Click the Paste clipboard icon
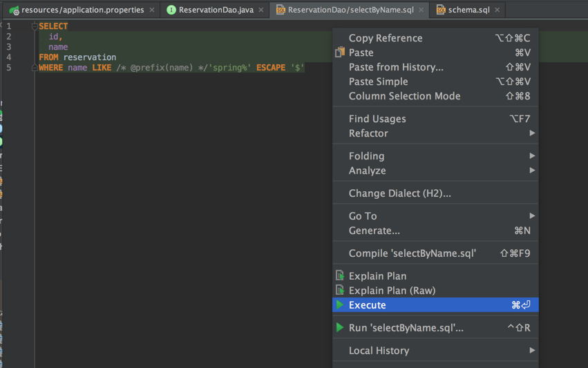This screenshot has width=588, height=368. (x=340, y=52)
